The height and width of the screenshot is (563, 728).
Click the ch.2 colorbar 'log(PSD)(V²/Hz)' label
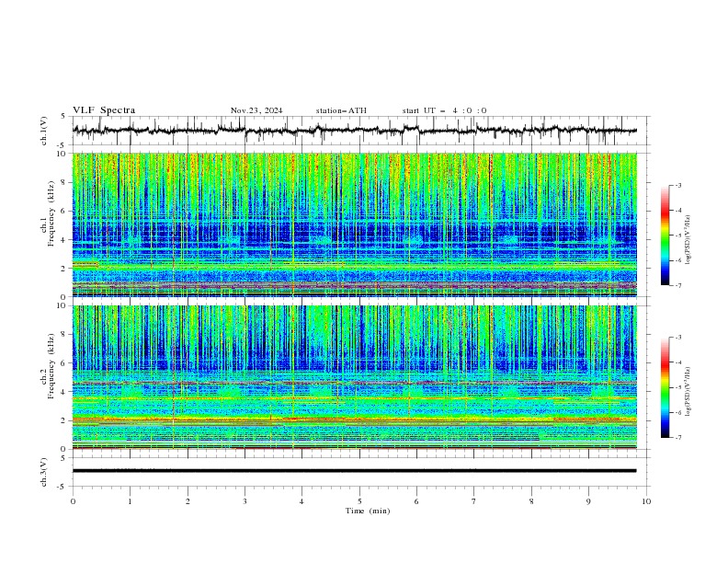(688, 391)
